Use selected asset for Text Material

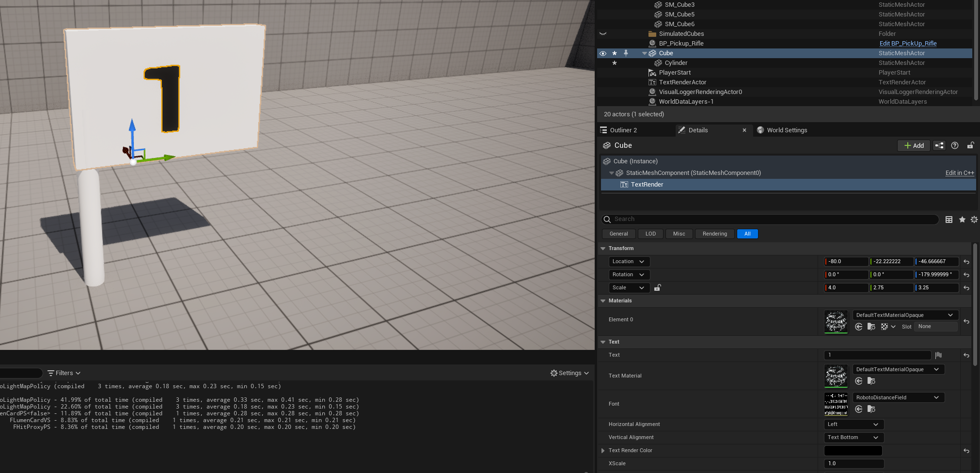859,381
